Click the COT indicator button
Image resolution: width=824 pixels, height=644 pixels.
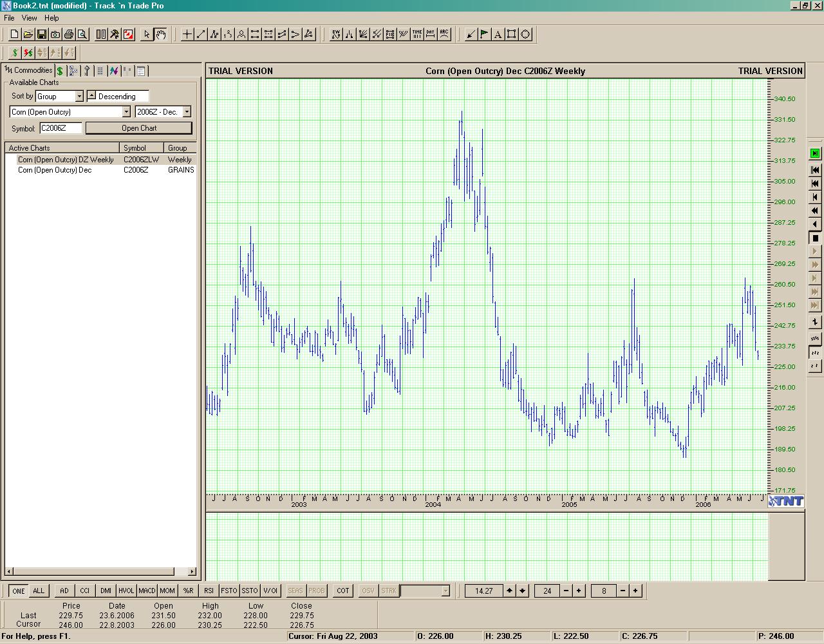(x=343, y=591)
